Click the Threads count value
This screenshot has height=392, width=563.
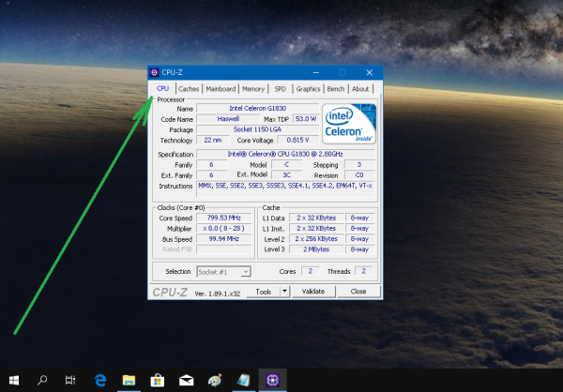[364, 271]
